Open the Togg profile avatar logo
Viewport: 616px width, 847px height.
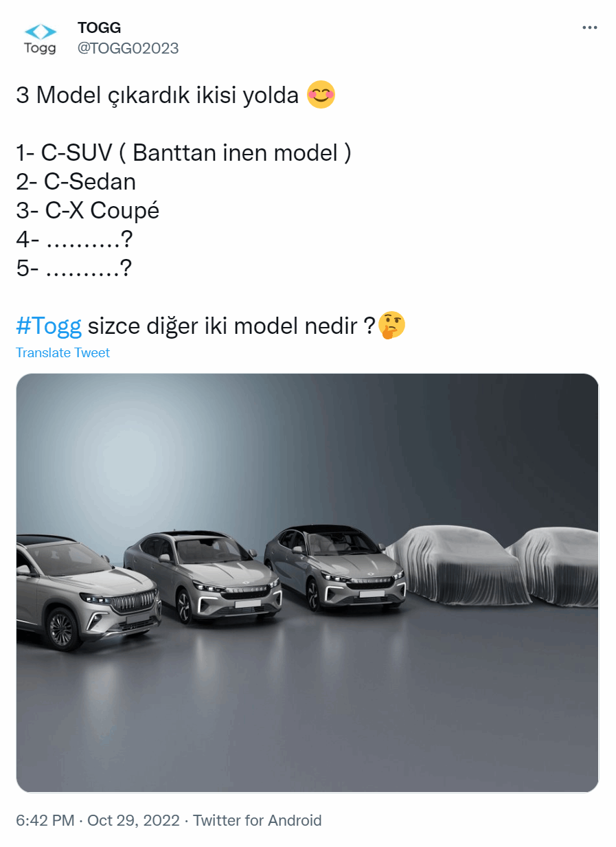[x=40, y=38]
